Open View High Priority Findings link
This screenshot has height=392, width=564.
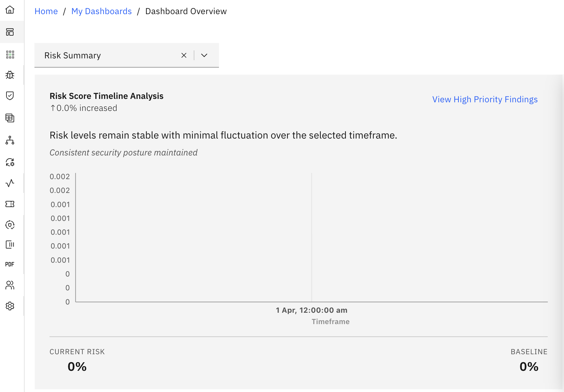point(485,100)
